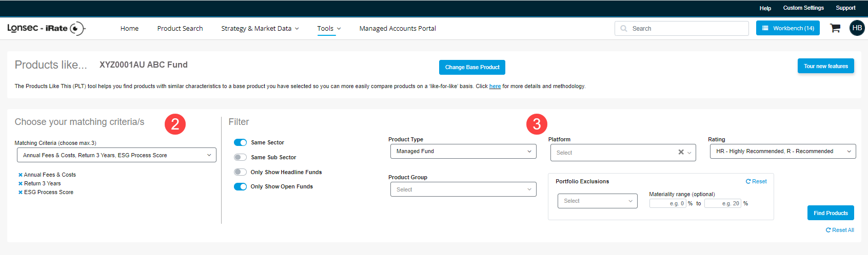Open Product Search
This screenshot has height=255, width=868.
click(x=180, y=28)
